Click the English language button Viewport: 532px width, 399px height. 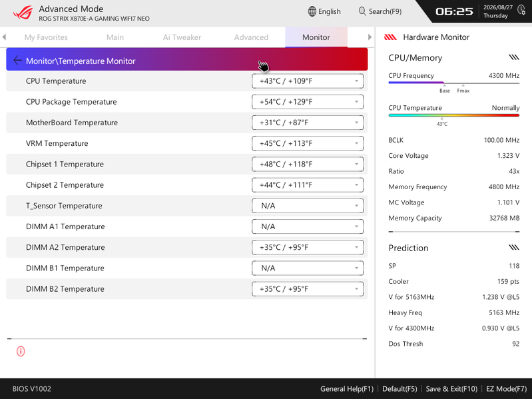324,11
